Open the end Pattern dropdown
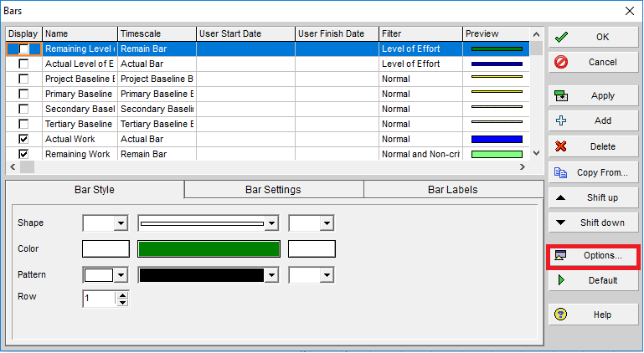Viewport: 644px width, 353px height. (x=327, y=275)
